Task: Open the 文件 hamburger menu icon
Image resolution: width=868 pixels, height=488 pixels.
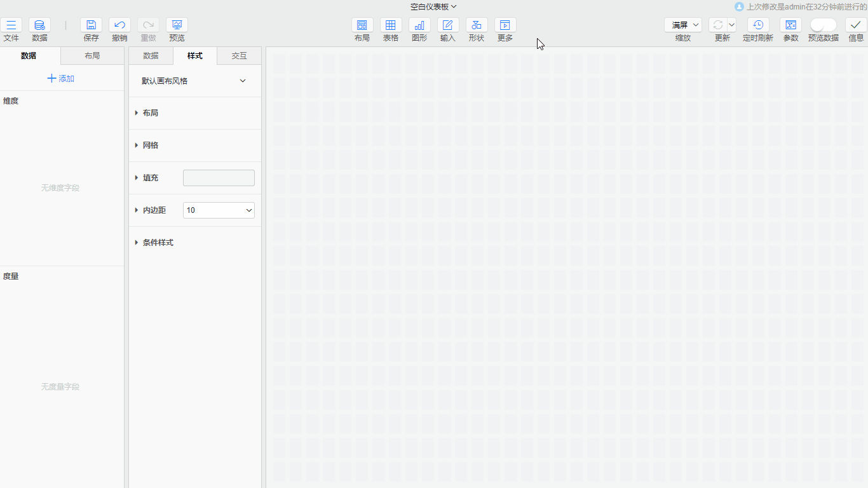Action: pos(11,25)
